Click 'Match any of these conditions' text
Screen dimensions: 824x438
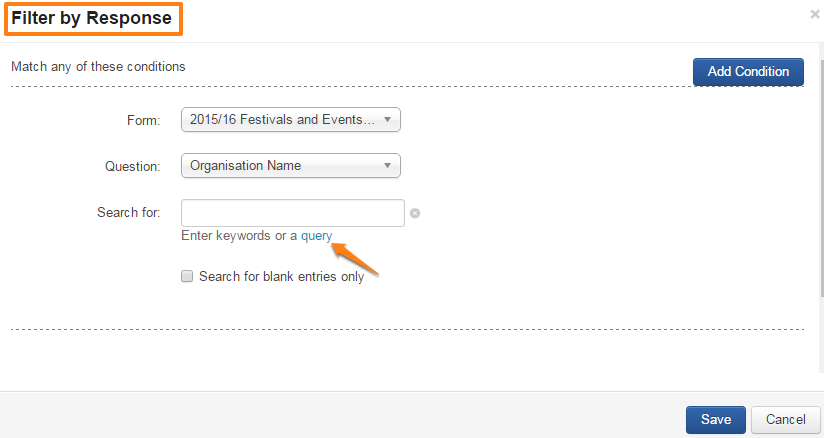[98, 67]
